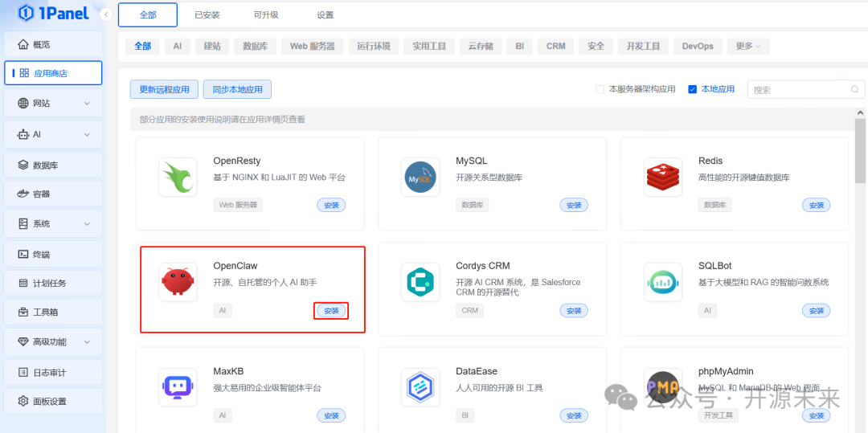Click the 同步本地应用 button
Image resolution: width=868 pixels, height=433 pixels.
point(237,89)
